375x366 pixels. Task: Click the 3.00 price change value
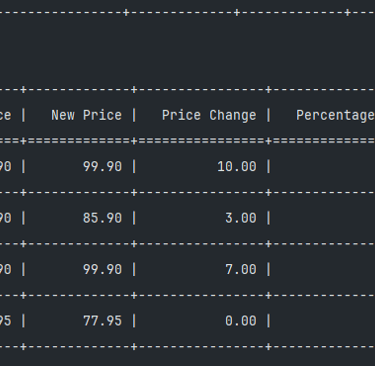coord(241,218)
